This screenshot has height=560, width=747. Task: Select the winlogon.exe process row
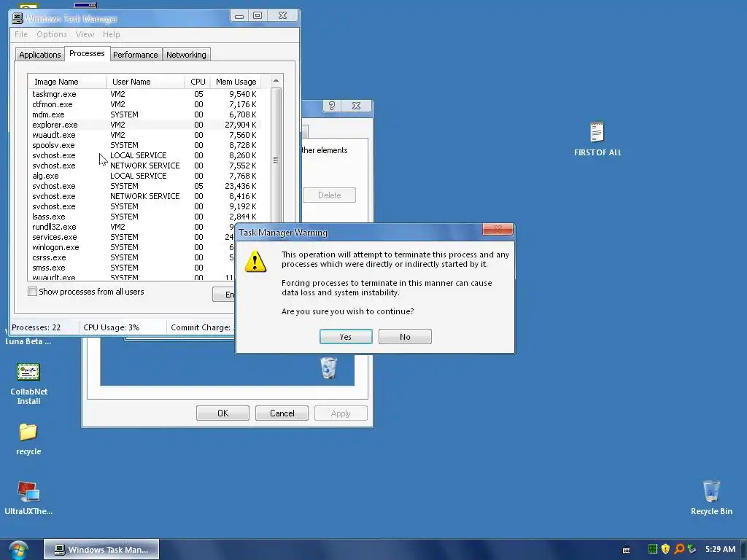click(132, 247)
